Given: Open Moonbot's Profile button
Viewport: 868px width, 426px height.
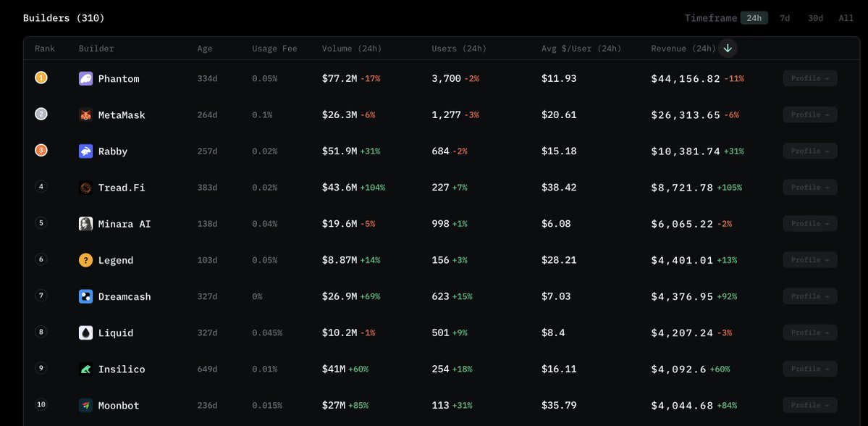Looking at the screenshot, I should (x=810, y=405).
